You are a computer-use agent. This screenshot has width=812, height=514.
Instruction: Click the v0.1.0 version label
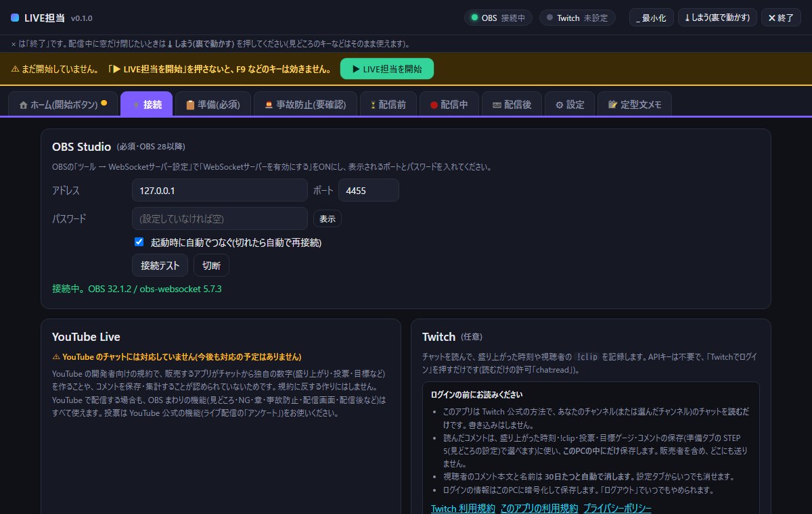[x=82, y=18]
